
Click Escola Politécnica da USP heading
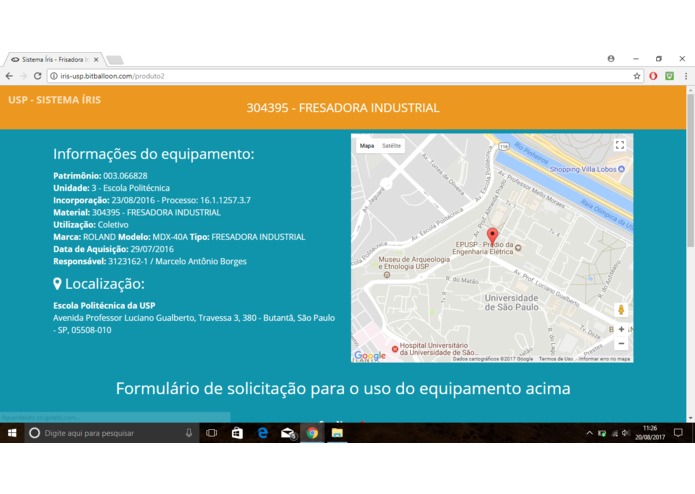coord(104,305)
